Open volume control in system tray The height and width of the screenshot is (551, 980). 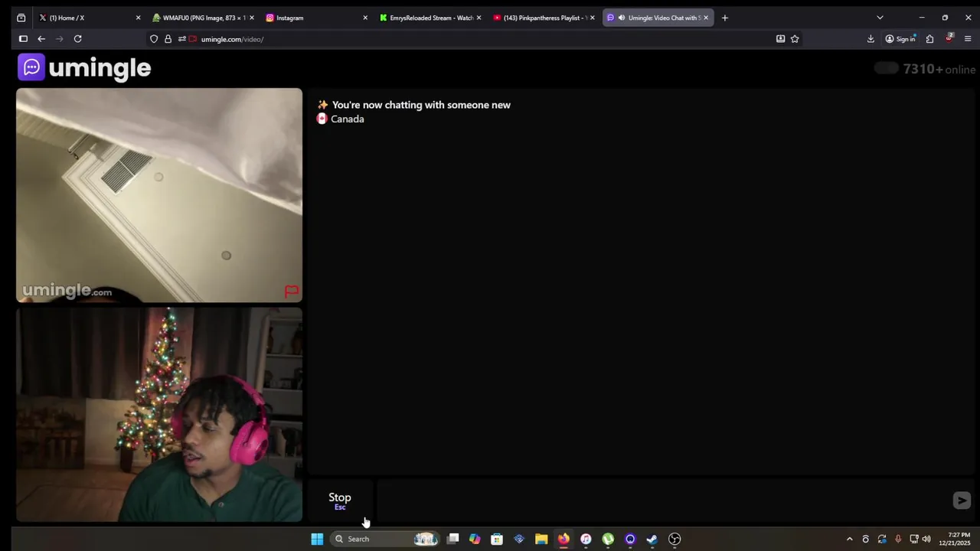click(x=926, y=539)
